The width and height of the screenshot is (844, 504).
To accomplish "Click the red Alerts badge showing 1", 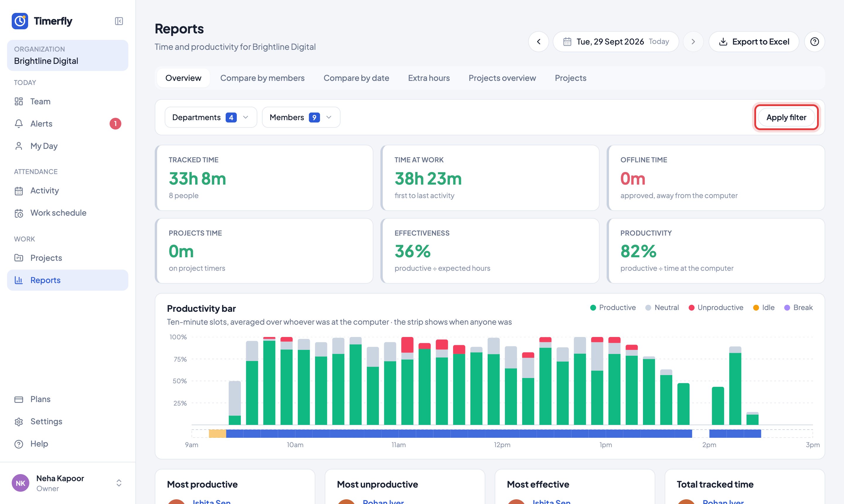I will 115,124.
